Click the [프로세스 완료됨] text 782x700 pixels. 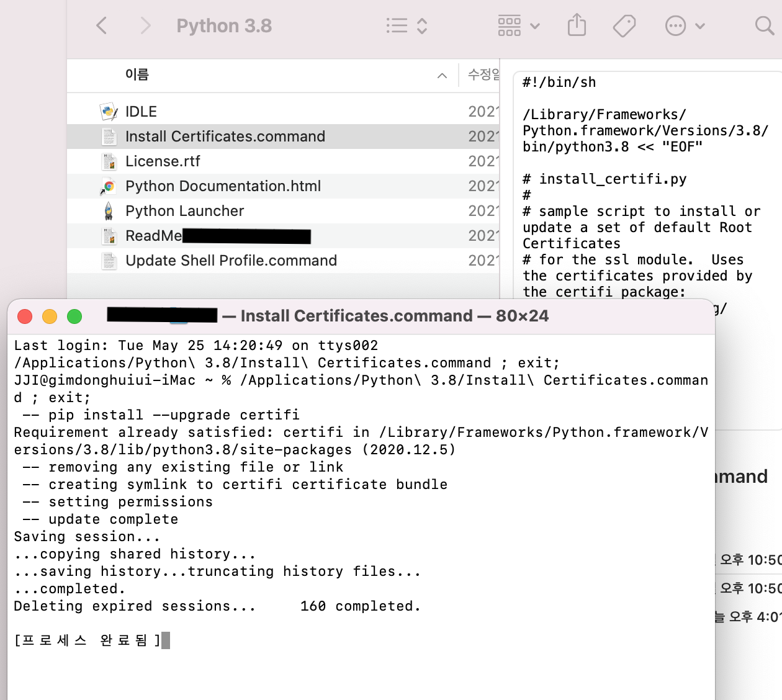tap(88, 640)
